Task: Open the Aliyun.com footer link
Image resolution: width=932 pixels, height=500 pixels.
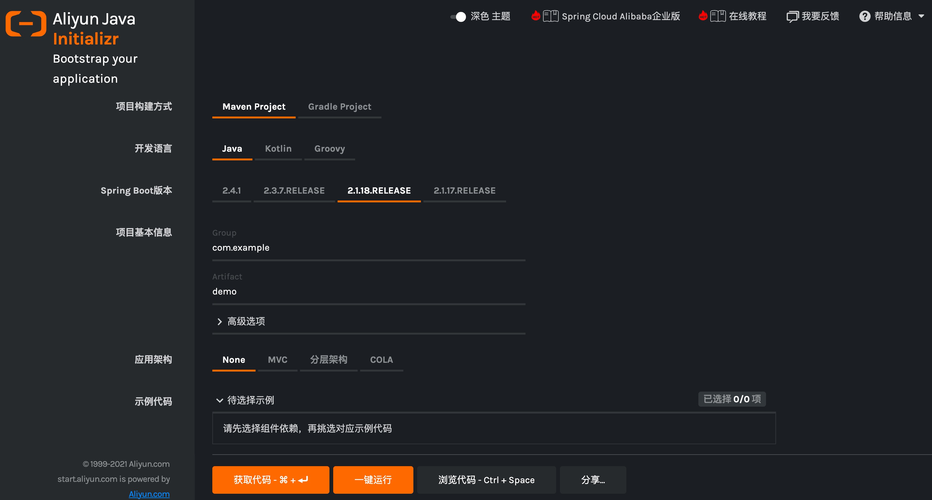Action: pyautogui.click(x=149, y=494)
